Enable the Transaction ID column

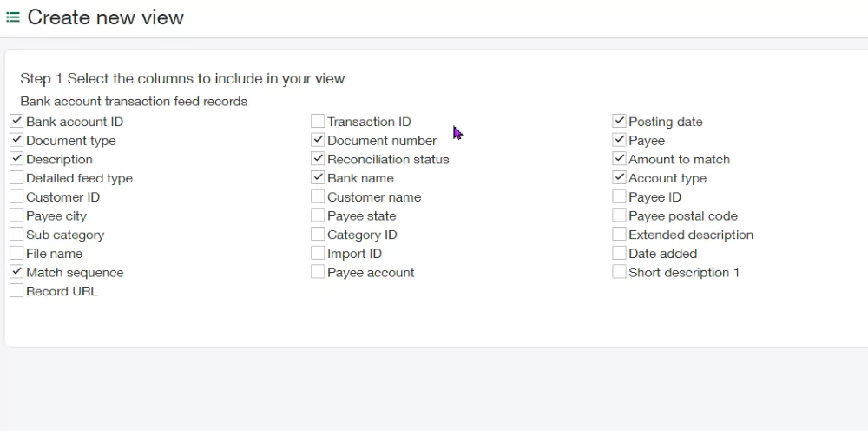(318, 122)
